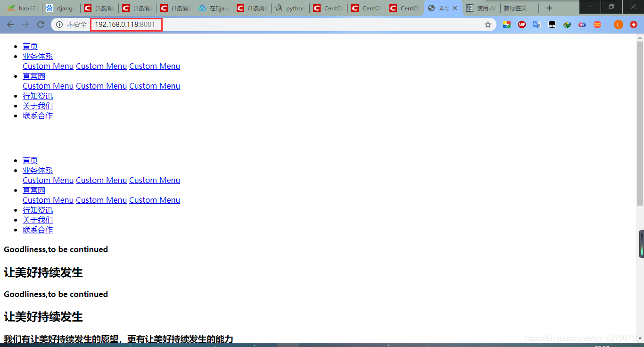Reload the current page
The width and height of the screenshot is (644, 347).
[41, 25]
